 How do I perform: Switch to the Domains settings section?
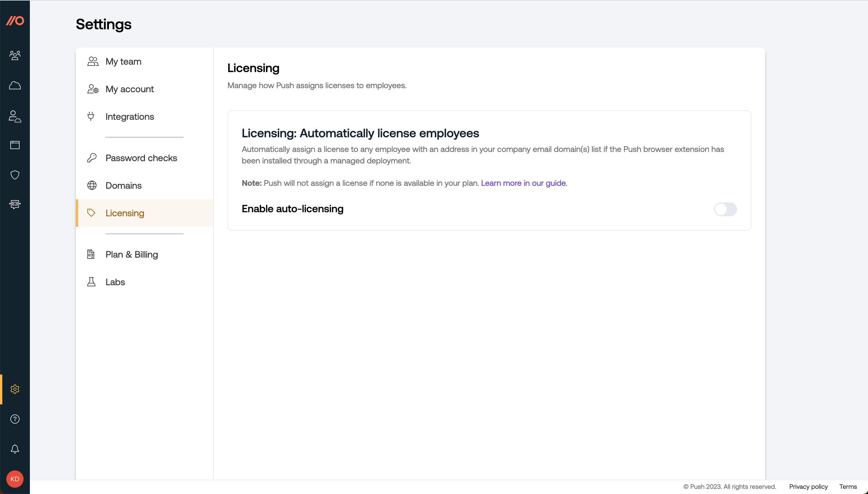[x=123, y=185]
